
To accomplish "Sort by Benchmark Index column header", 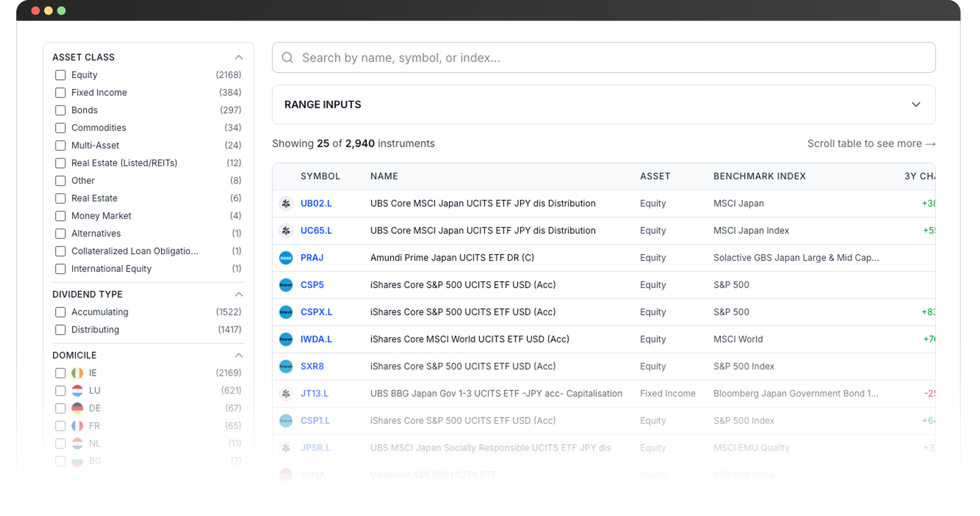I will click(759, 176).
